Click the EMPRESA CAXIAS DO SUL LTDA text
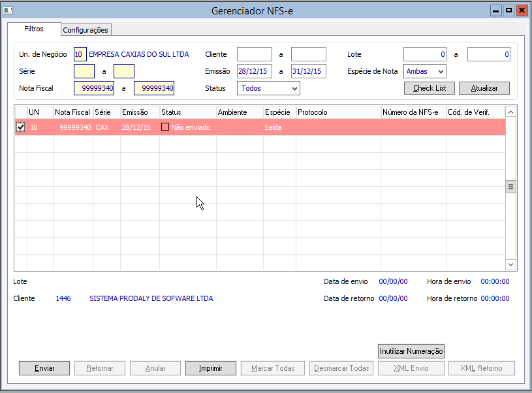Image resolution: width=532 pixels, height=393 pixels. pos(139,54)
